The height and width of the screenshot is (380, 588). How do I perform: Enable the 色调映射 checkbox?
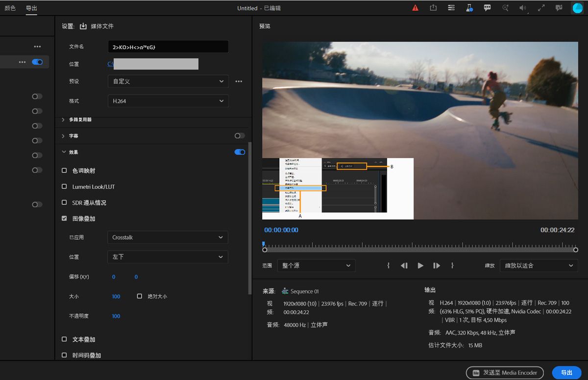pos(64,171)
